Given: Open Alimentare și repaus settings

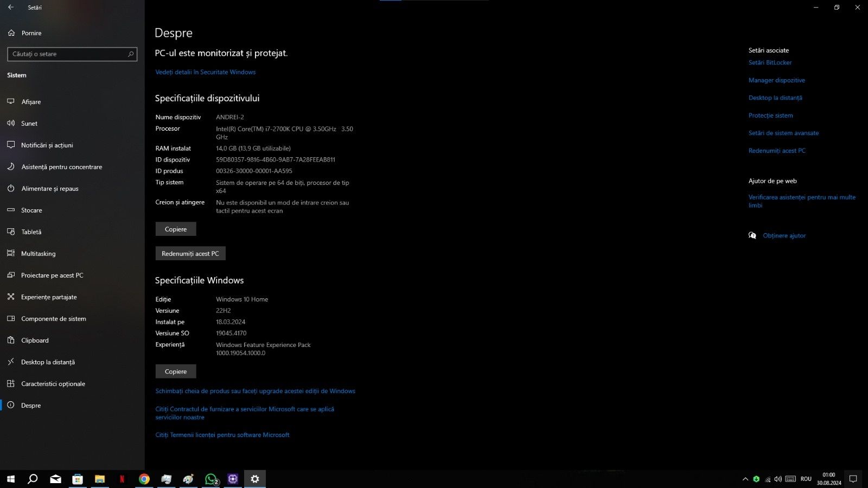Looking at the screenshot, I should (72, 189).
